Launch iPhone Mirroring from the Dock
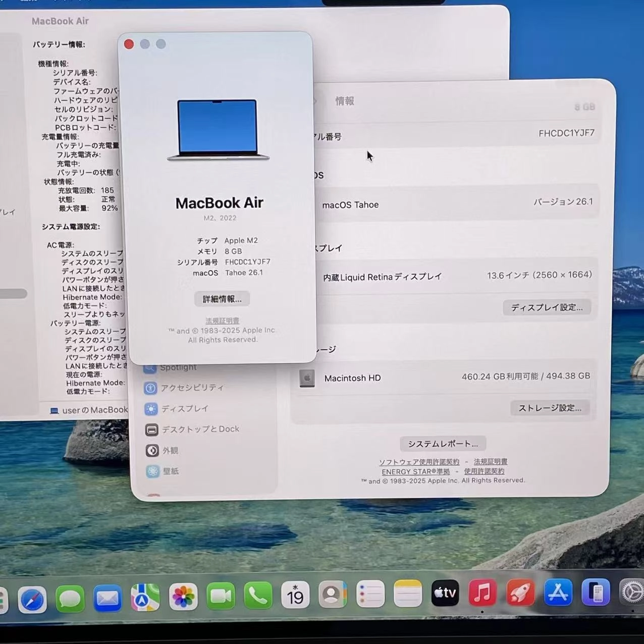The width and height of the screenshot is (644, 644). click(596, 592)
